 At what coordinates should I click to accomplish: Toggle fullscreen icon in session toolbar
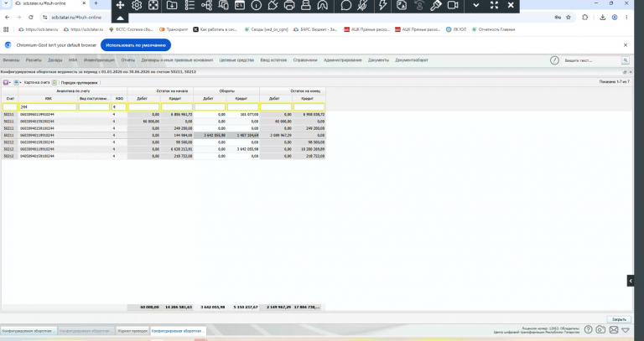(x=494, y=5)
